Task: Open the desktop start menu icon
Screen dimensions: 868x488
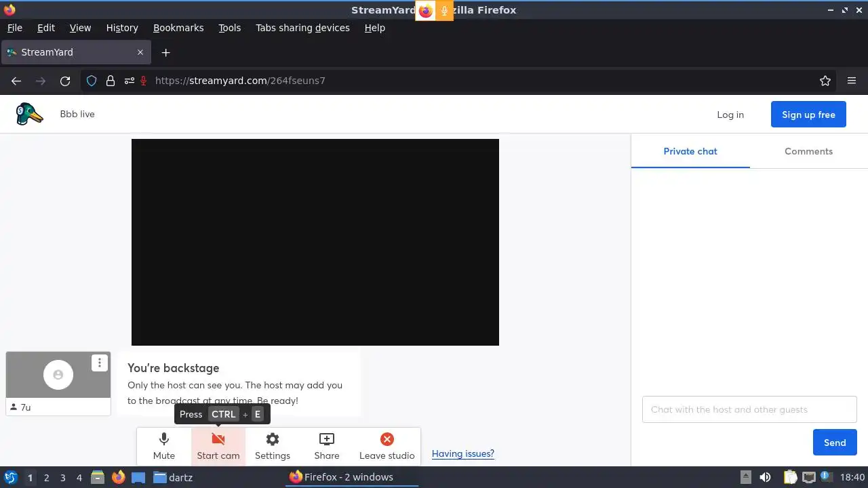Action: (10, 477)
